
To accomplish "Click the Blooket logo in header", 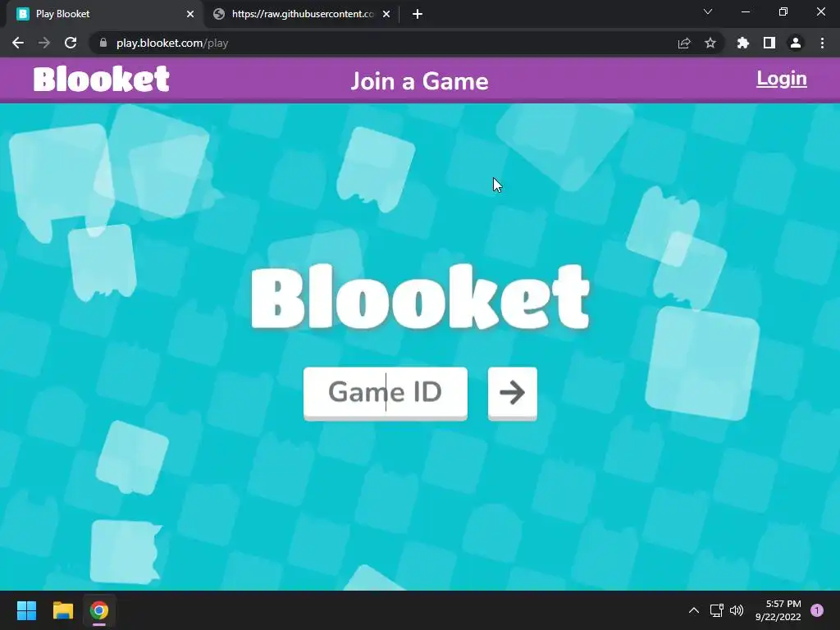I will [101, 80].
